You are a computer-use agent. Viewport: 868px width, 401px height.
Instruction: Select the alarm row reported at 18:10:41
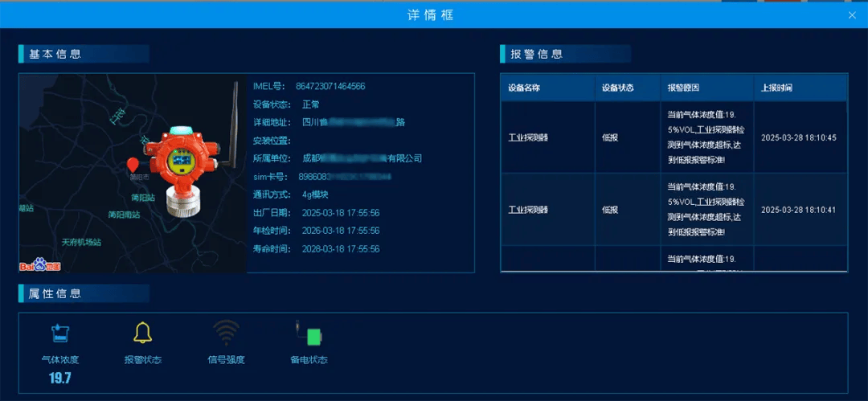674,210
